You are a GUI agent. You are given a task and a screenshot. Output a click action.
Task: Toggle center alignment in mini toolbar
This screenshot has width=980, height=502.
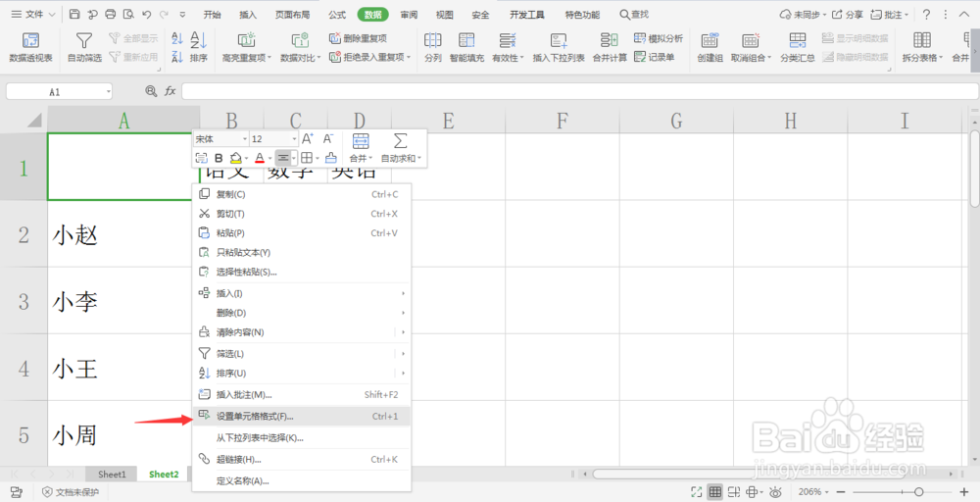point(283,158)
